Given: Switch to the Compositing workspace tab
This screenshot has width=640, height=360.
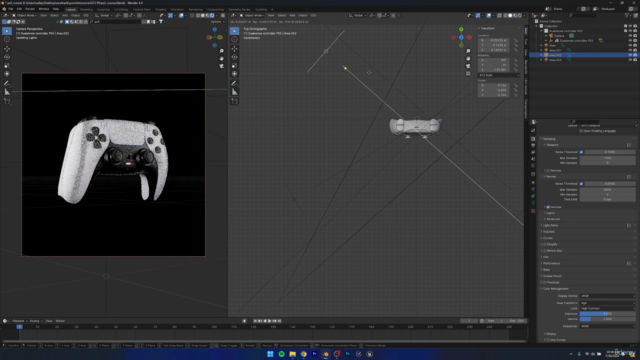Looking at the screenshot, I should coord(215,9).
